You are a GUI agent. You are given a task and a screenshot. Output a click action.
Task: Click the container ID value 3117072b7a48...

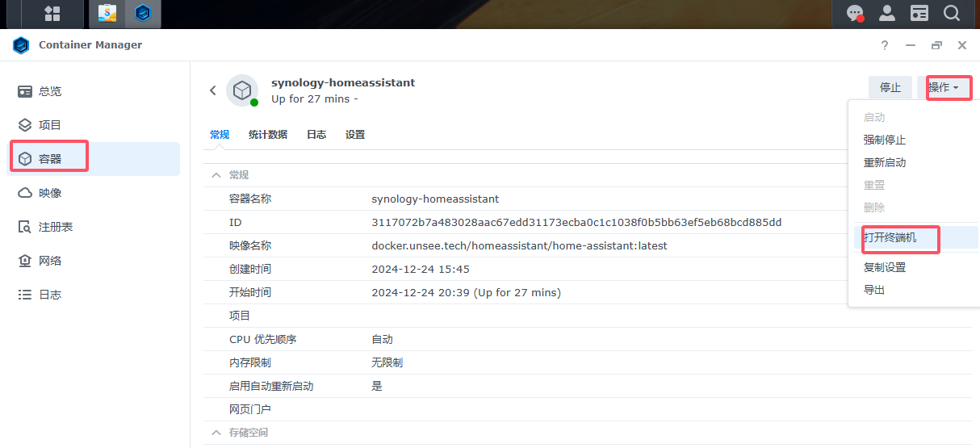pos(576,222)
